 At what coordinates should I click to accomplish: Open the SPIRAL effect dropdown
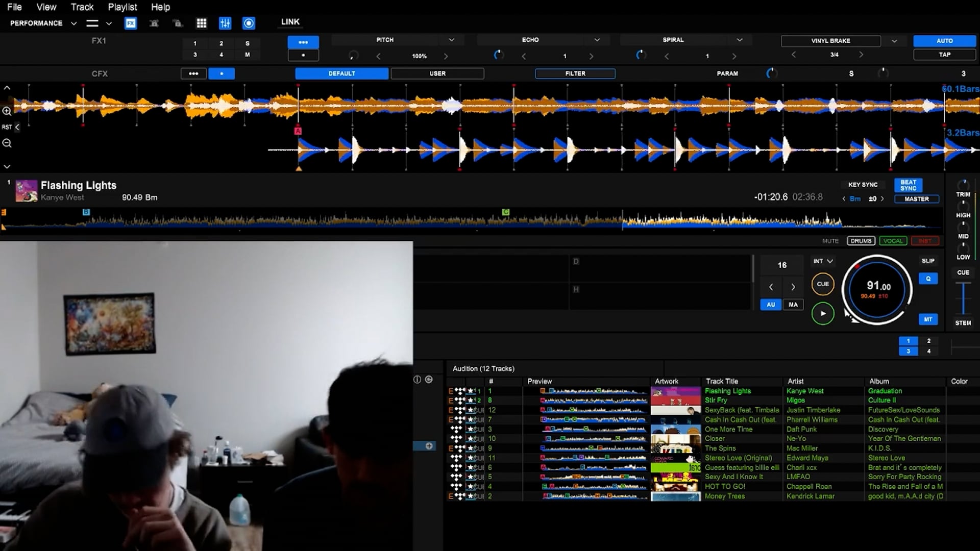[x=740, y=40]
